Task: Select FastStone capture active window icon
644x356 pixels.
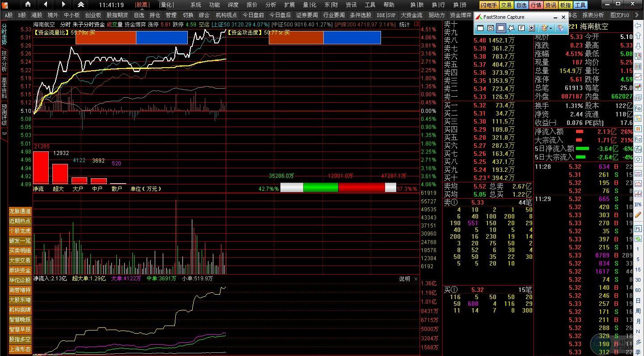Action: [x=480, y=28]
